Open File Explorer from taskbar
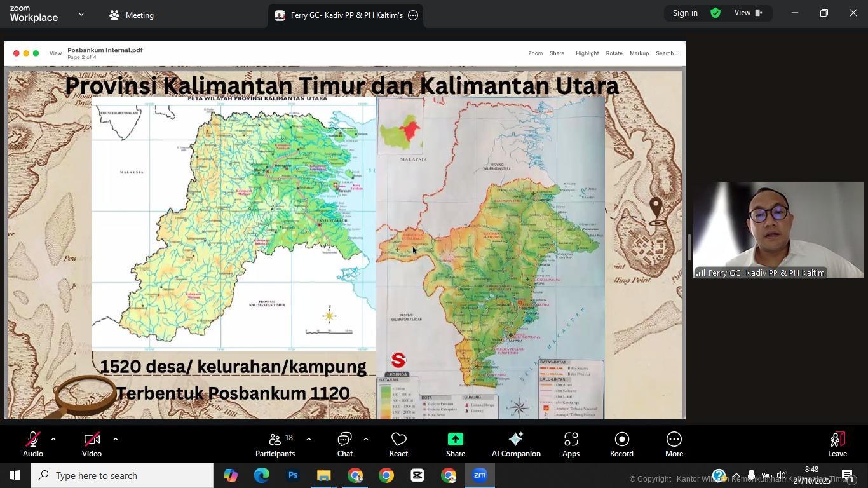This screenshot has width=868, height=488. (323, 475)
